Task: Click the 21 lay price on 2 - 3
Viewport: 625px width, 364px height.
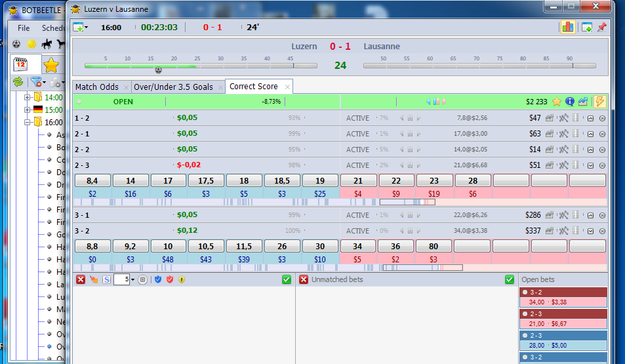Action: (x=358, y=180)
